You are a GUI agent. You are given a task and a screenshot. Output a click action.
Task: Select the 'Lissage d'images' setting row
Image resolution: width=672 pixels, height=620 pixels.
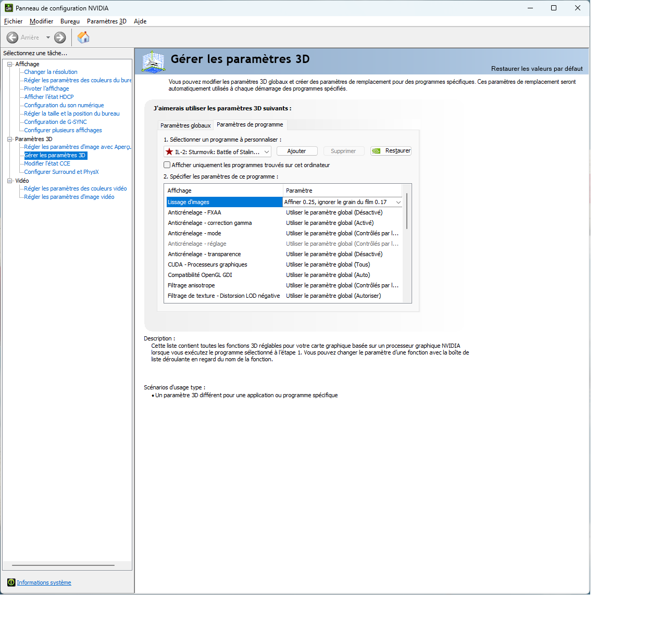[x=224, y=202]
